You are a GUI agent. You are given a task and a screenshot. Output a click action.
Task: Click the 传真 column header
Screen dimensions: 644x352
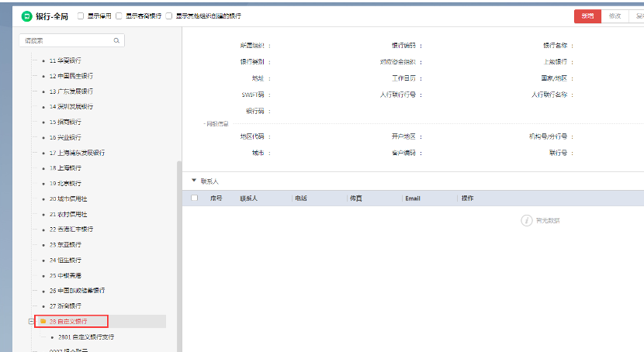(x=356, y=198)
